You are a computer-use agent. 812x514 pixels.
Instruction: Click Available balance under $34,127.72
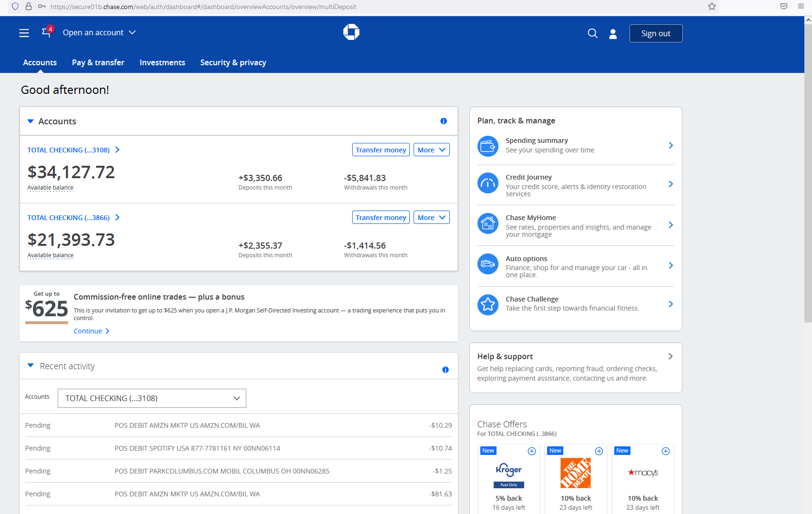pyautogui.click(x=51, y=188)
